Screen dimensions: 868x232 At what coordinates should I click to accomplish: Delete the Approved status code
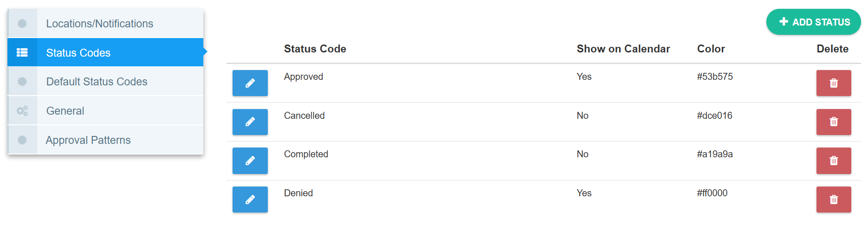[x=833, y=83]
